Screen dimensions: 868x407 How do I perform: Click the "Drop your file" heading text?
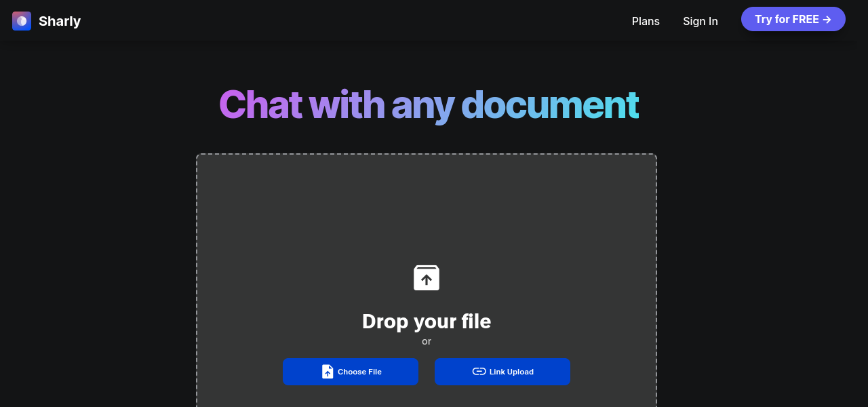coord(427,321)
